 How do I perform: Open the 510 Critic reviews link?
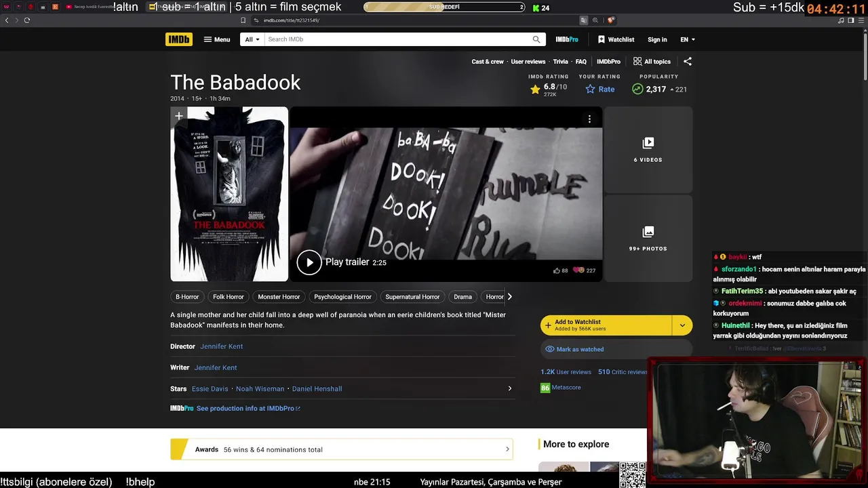tap(623, 372)
